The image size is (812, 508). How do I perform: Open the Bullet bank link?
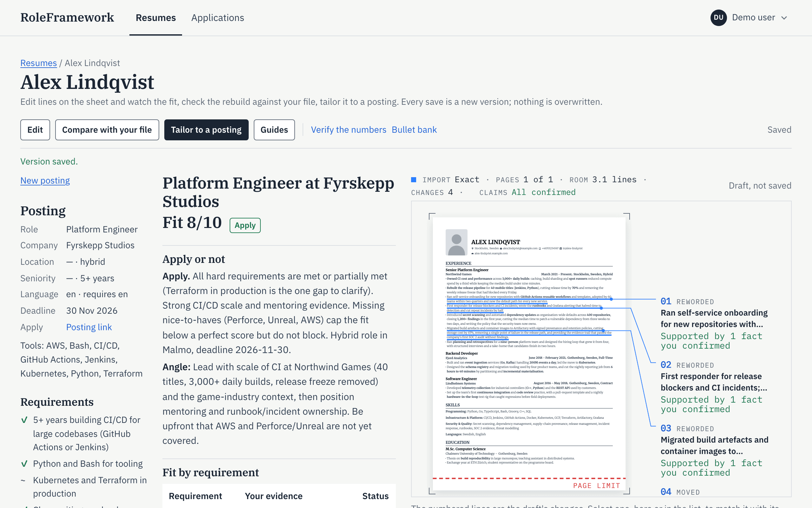[414, 130]
